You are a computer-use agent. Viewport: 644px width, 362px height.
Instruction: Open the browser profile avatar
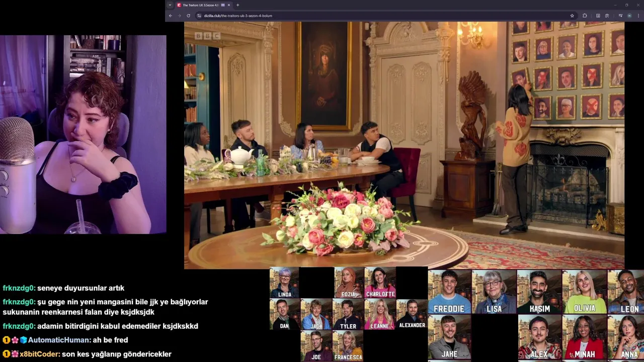(629, 16)
